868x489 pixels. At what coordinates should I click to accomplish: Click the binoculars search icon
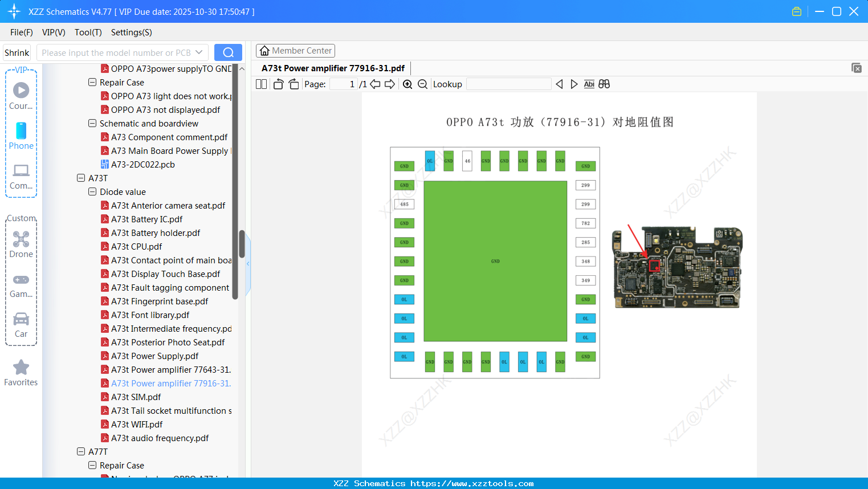(604, 84)
